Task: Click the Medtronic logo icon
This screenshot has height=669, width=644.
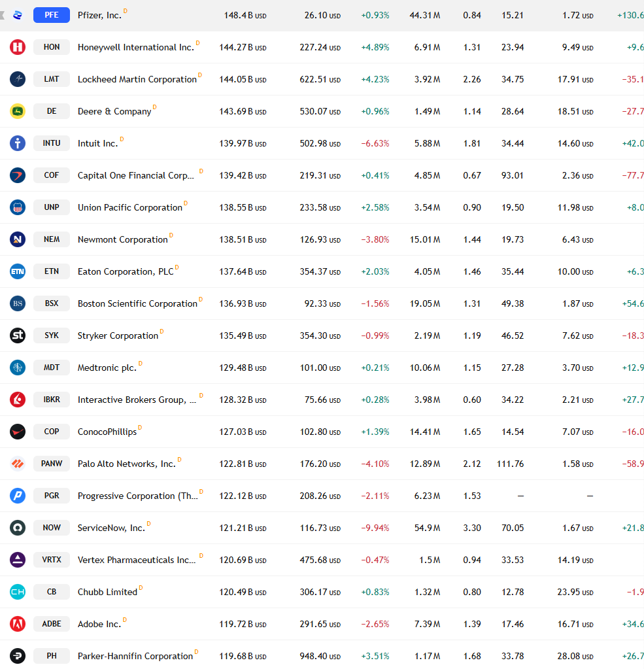Action: pyautogui.click(x=18, y=368)
